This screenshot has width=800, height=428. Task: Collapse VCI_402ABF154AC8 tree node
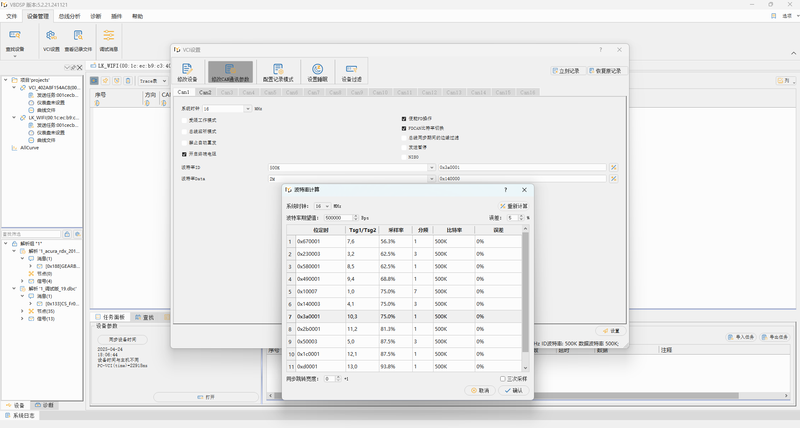pos(14,88)
